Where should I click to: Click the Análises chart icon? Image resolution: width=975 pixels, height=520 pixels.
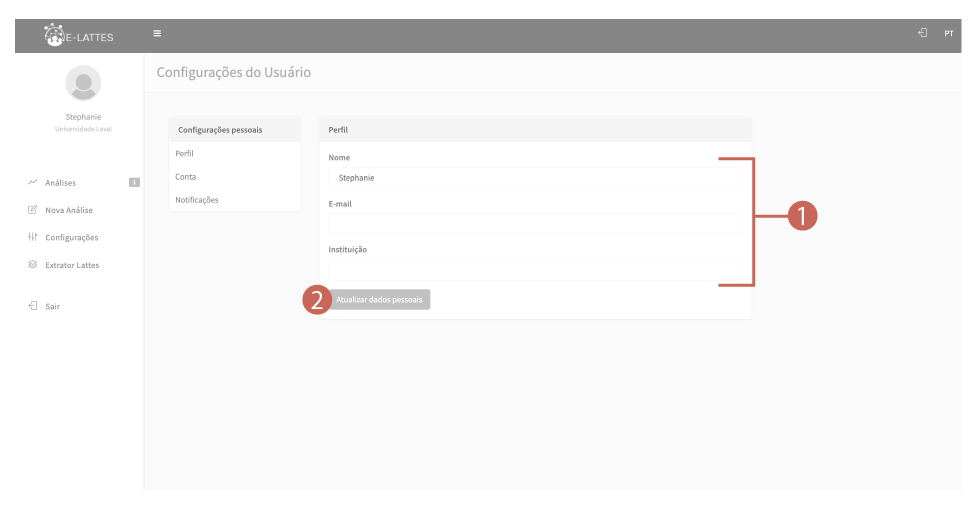pos(33,183)
